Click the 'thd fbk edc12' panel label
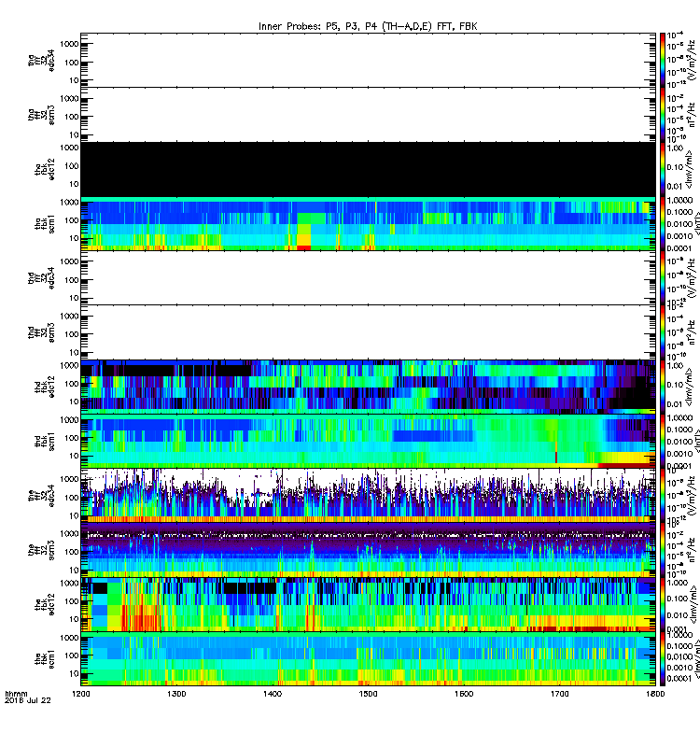This screenshot has height=747, width=700. click(x=45, y=387)
